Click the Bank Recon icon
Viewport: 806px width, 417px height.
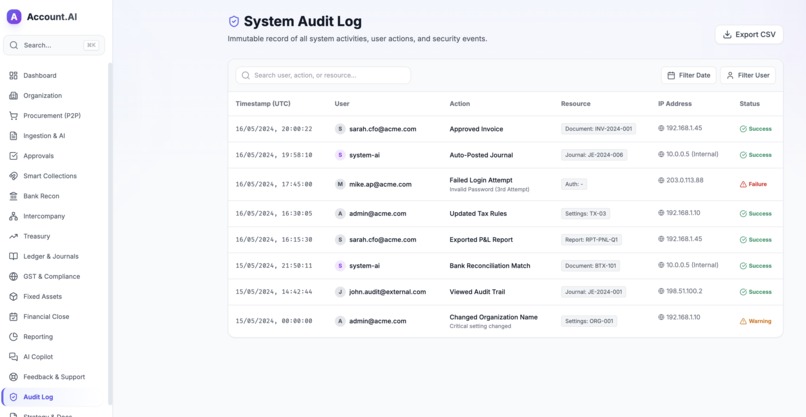coord(13,196)
